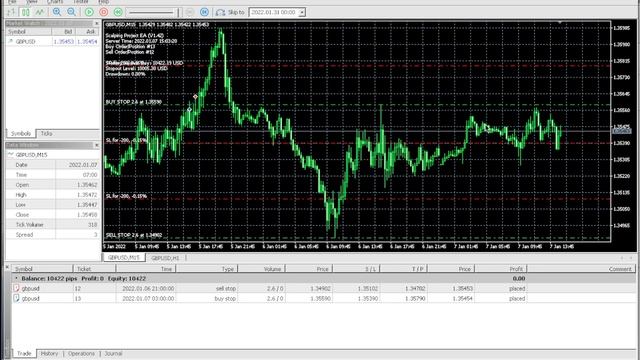The height and width of the screenshot is (360, 640).
Task: Switch to GBPUSD,H1 chart tab
Action: 165,258
